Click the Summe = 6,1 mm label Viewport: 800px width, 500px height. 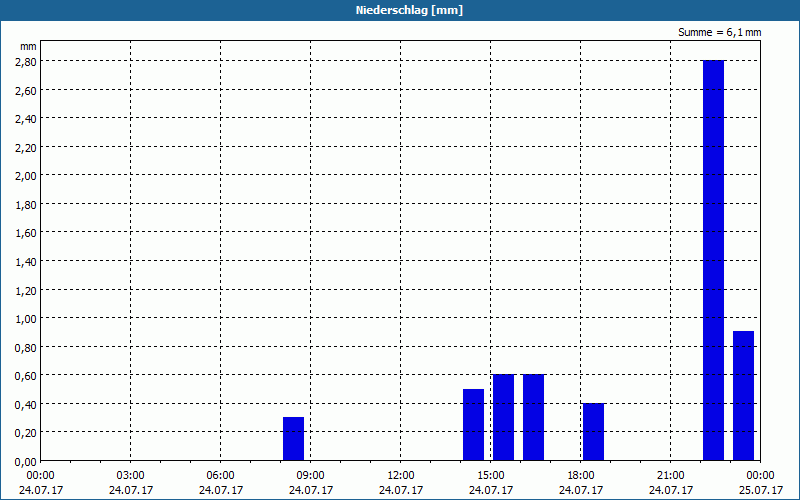tap(719, 32)
